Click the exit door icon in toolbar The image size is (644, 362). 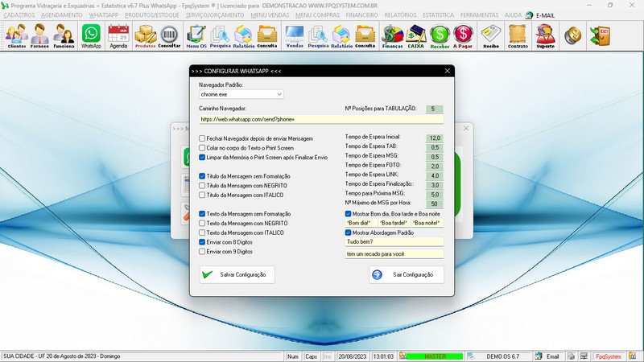click(600, 35)
